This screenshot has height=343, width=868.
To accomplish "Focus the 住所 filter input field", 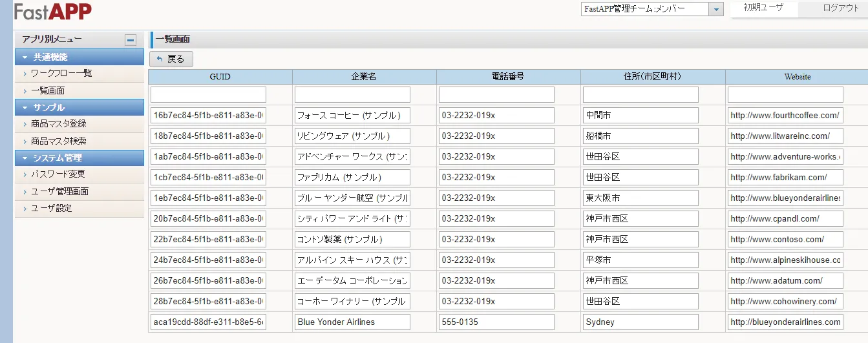I will click(x=640, y=95).
